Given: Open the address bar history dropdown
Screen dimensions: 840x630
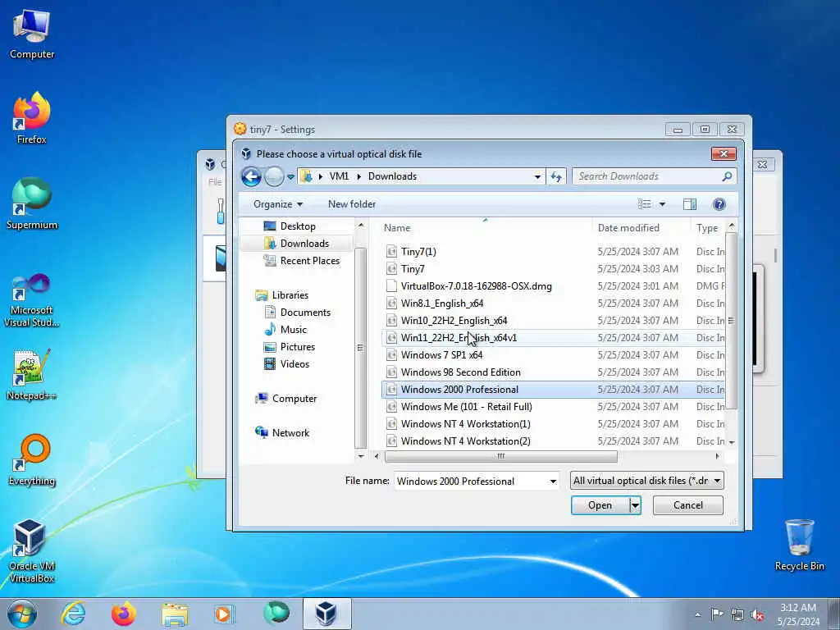Looking at the screenshot, I should tap(537, 176).
